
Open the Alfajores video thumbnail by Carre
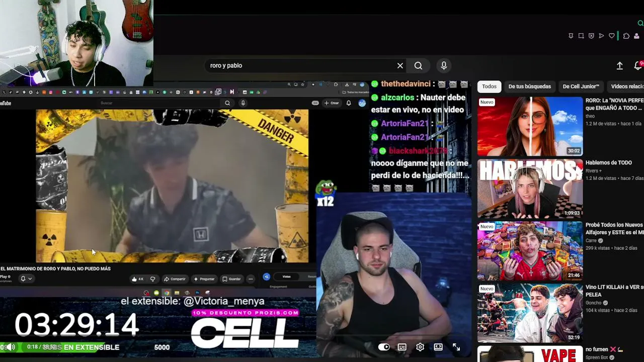(530, 251)
